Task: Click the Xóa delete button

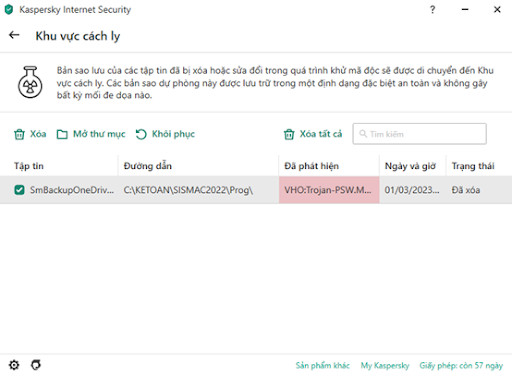Action: pos(30,134)
